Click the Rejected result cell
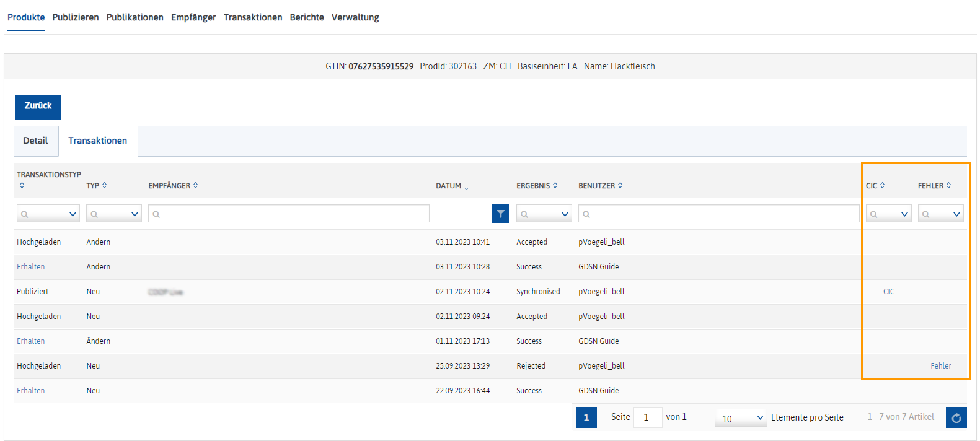 tap(531, 366)
